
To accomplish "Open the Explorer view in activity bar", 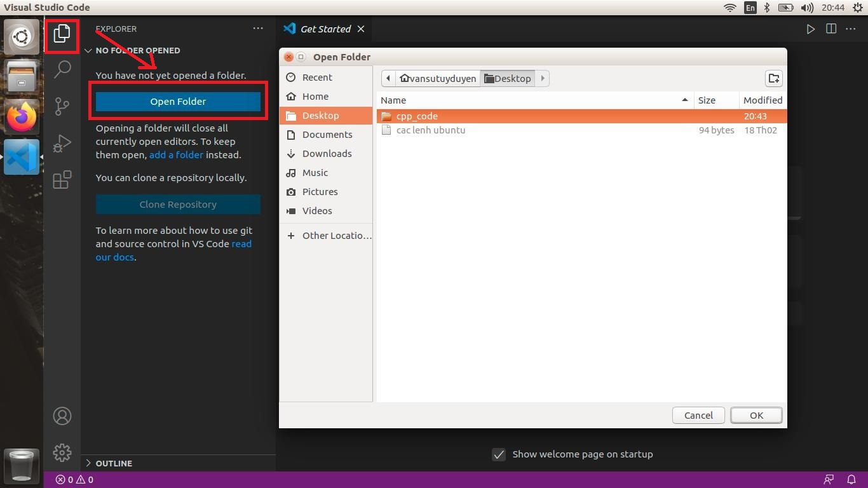I will [x=62, y=34].
